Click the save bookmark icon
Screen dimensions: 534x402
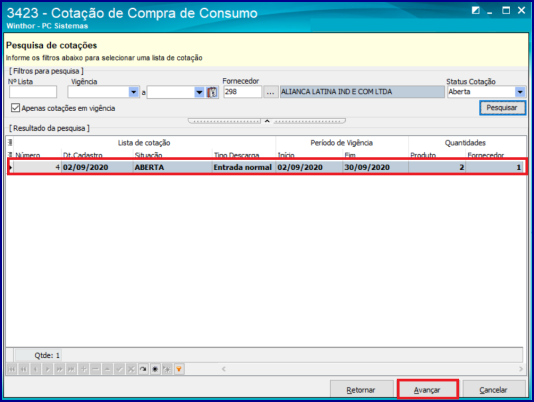(155, 369)
